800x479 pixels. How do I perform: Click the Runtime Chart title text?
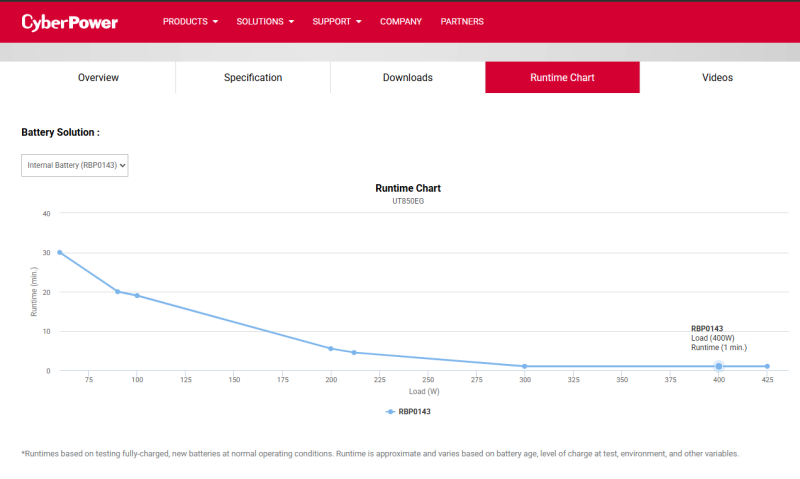408,188
